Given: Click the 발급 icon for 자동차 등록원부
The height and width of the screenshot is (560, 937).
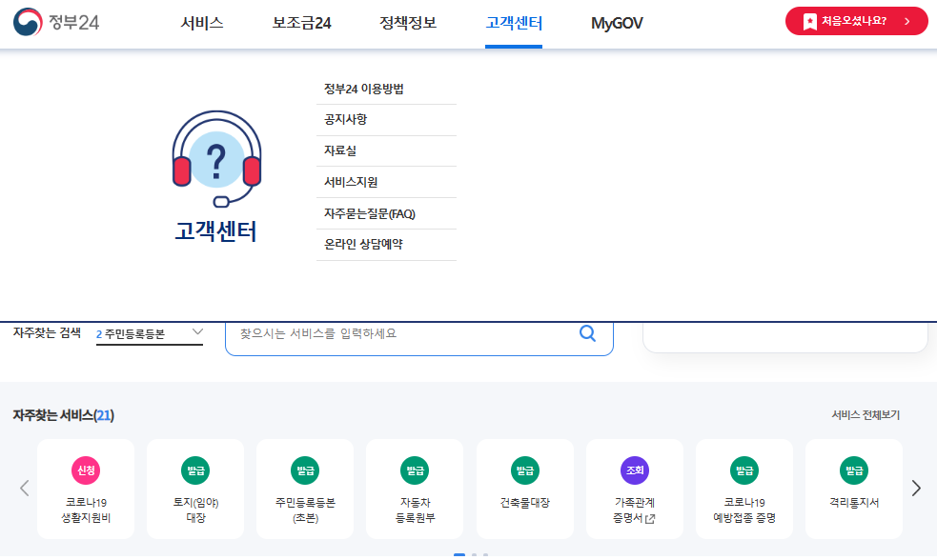Looking at the screenshot, I should click(415, 470).
